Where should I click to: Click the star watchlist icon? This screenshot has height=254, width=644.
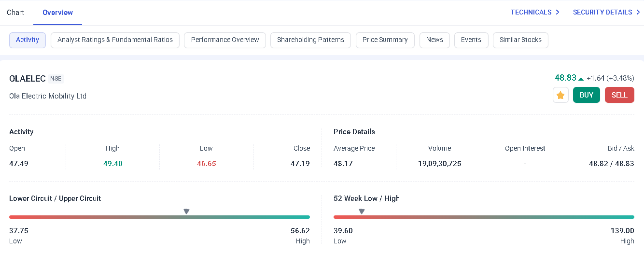pos(560,95)
